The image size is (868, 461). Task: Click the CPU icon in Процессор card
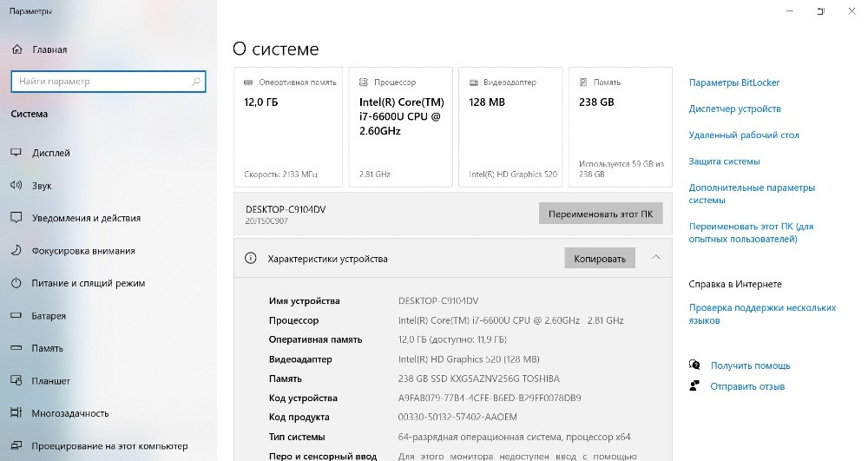pyautogui.click(x=363, y=82)
